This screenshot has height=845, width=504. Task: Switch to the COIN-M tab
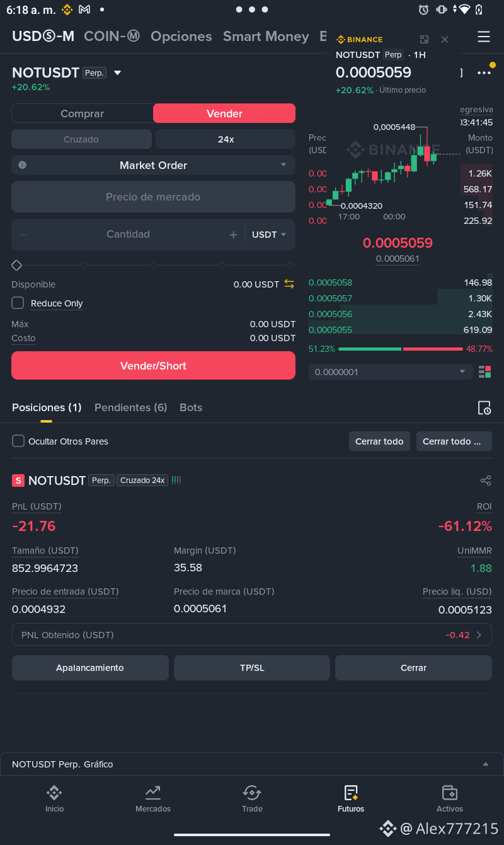click(x=112, y=37)
